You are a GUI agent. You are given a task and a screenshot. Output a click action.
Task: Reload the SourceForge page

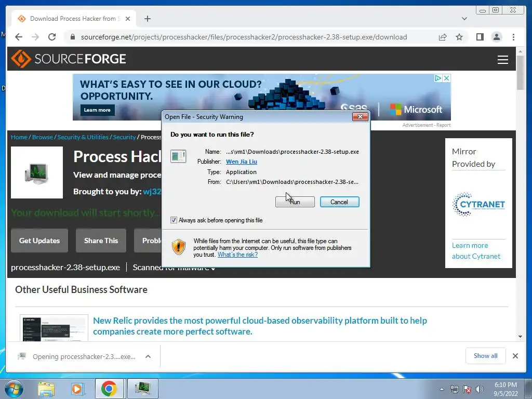(52, 37)
